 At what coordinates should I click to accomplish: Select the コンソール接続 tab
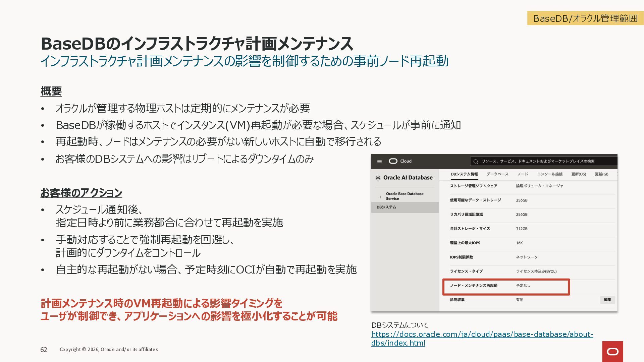(x=549, y=174)
